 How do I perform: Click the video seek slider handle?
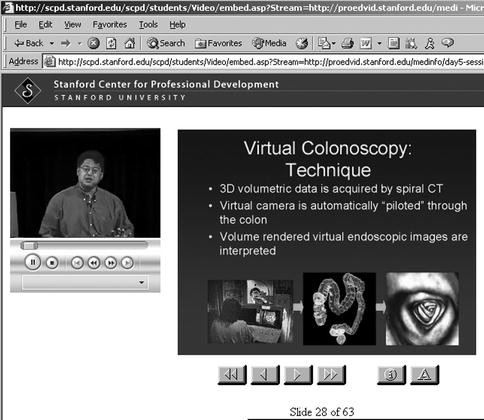click(29, 246)
